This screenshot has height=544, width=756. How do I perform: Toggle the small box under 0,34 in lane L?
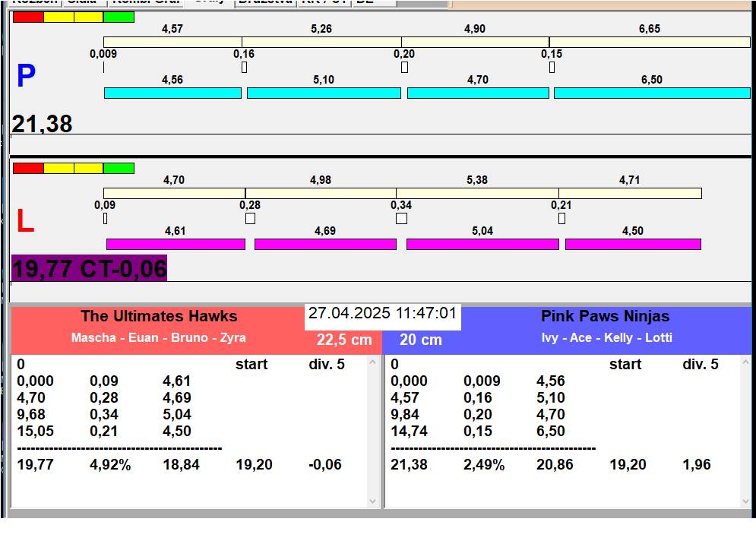(x=401, y=219)
